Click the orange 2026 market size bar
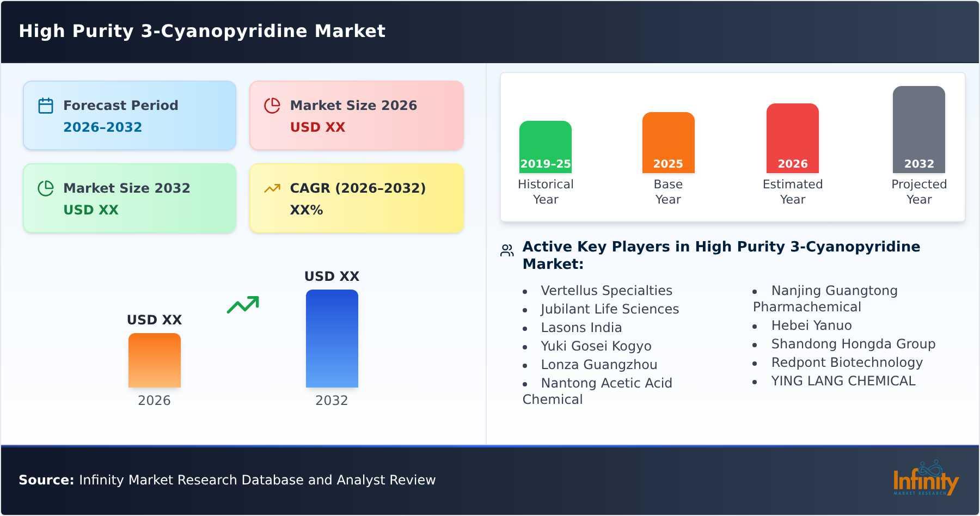 pyautogui.click(x=155, y=360)
